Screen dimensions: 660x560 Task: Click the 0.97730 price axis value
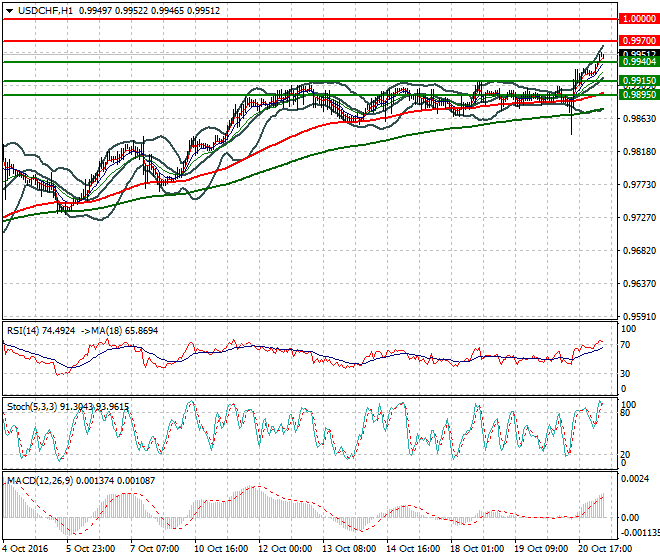(x=639, y=185)
